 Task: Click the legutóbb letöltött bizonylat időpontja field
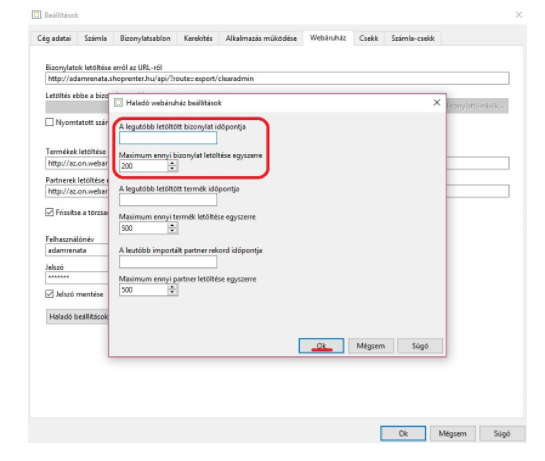pyautogui.click(x=168, y=138)
